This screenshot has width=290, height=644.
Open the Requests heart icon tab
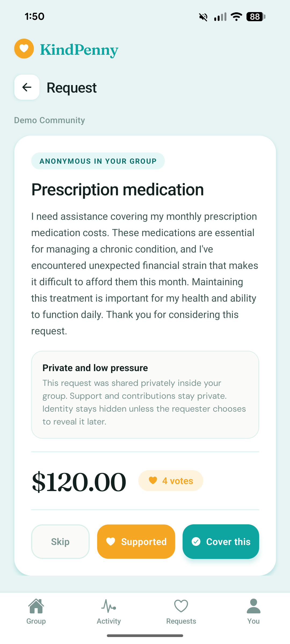(181, 606)
